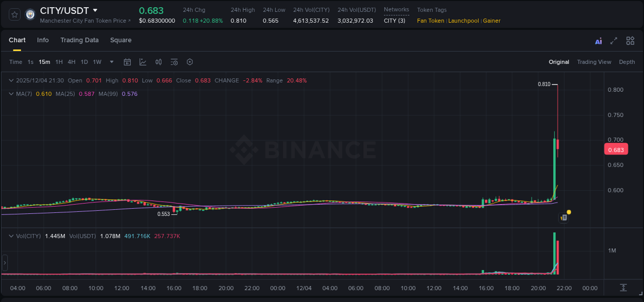Toggle the favorite star for CITY/USDT
Screen dimensions: 644x302
point(14,14)
